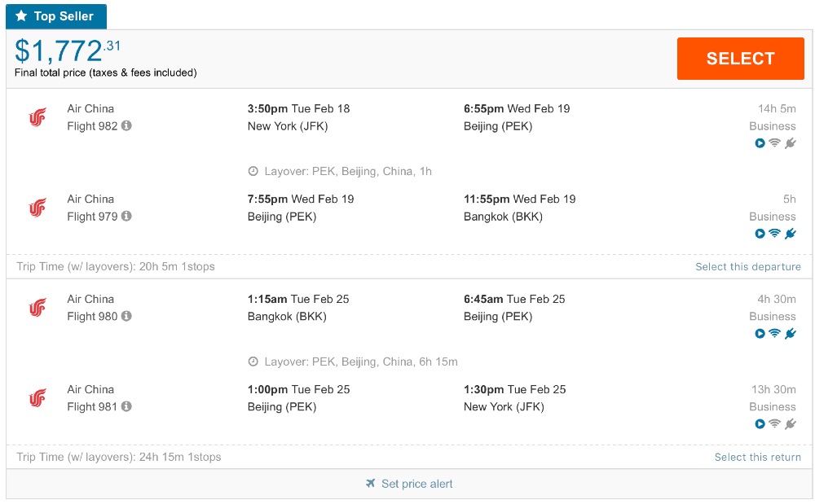Click the Air China logo for Flight 981
This screenshot has width=815, height=504.
(37, 398)
